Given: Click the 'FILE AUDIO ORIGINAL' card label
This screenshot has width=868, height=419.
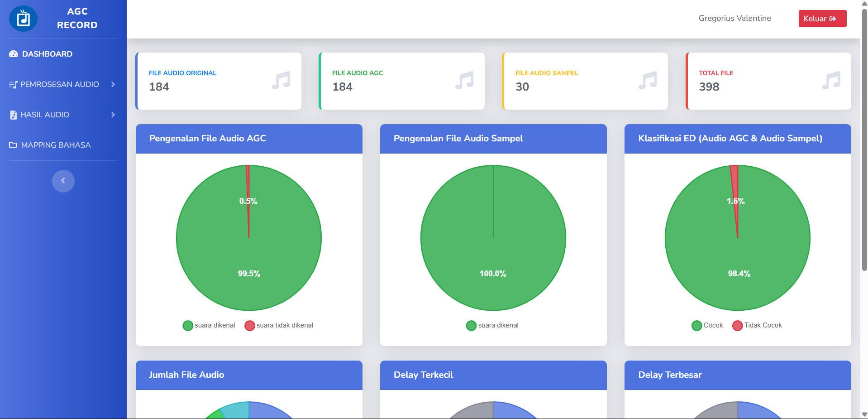Looking at the screenshot, I should 182,73.
